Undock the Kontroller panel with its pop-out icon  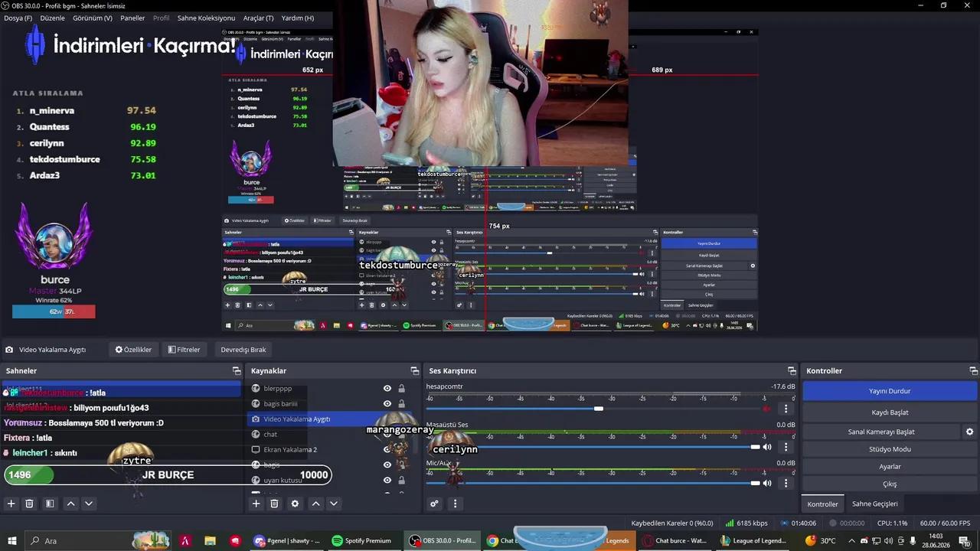(972, 370)
